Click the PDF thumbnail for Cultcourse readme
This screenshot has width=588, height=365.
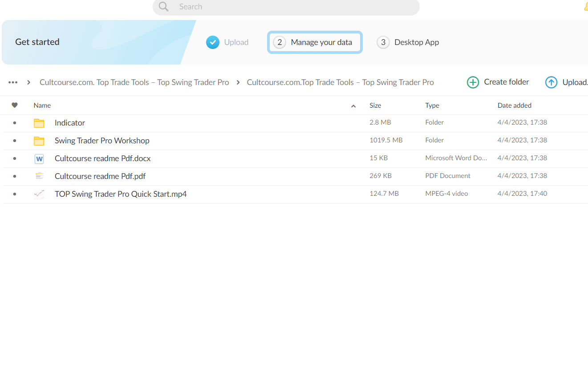(x=39, y=176)
